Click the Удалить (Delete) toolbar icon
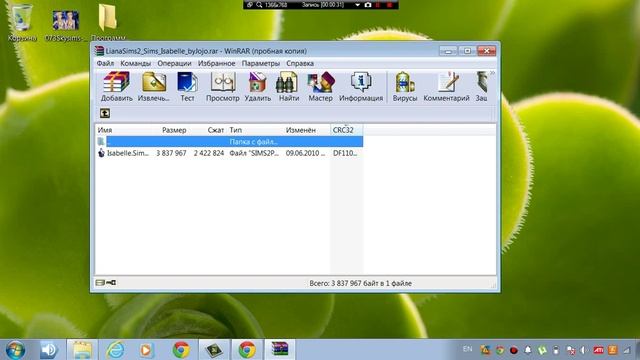Screen dimensions: 640x360 click(x=258, y=86)
